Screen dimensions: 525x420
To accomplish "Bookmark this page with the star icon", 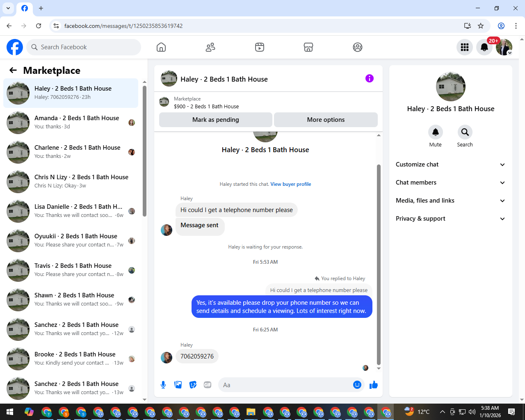I will (481, 26).
